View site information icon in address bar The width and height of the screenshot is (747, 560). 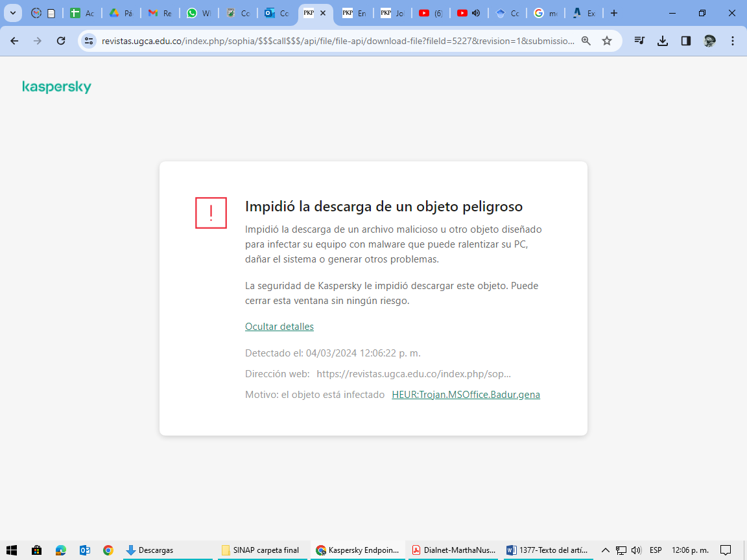click(x=89, y=41)
